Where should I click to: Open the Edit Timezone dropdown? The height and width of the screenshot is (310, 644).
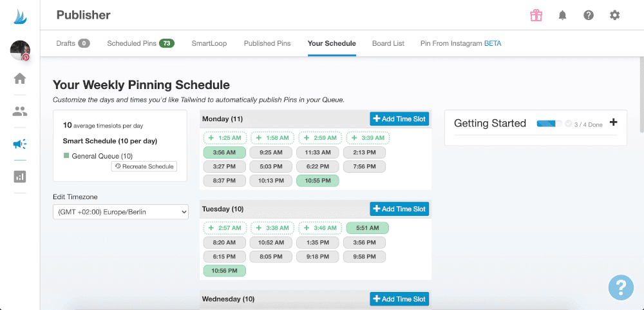120,212
